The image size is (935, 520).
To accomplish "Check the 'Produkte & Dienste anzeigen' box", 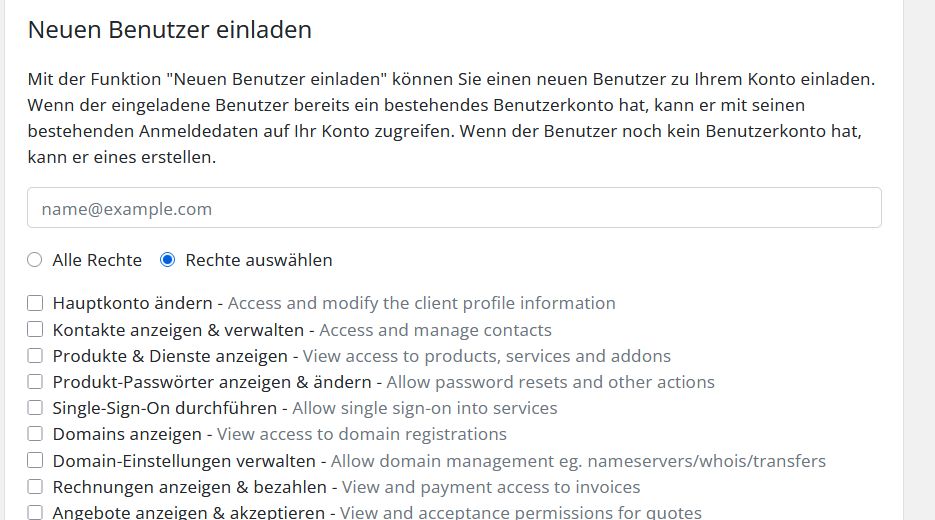I will [35, 356].
